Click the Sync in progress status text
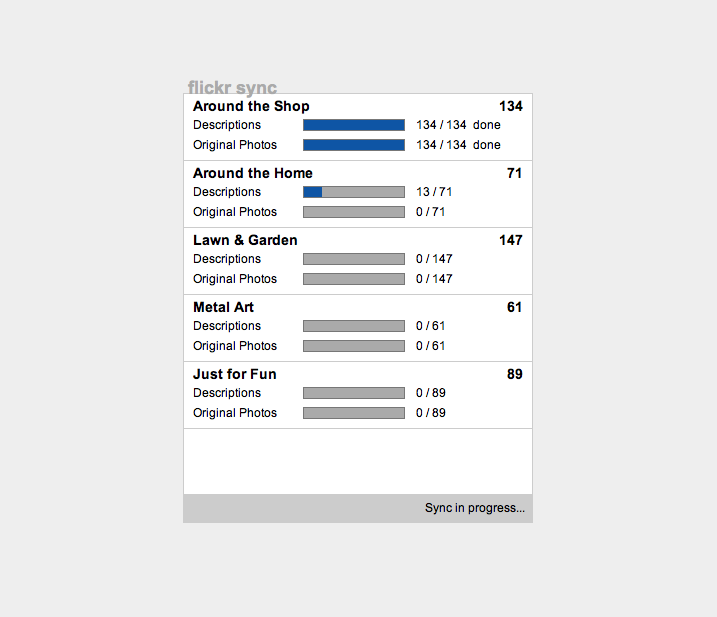The width and height of the screenshot is (717, 617). pos(475,508)
